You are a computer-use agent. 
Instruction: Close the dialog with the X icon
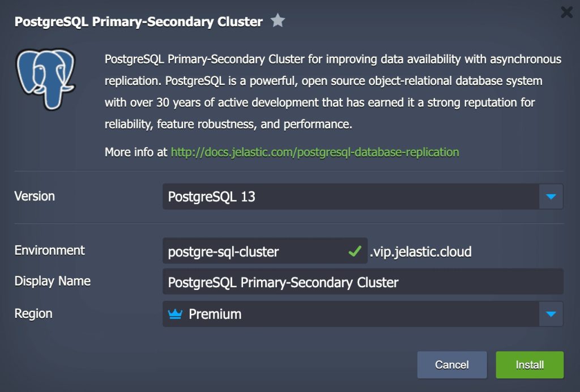pos(566,12)
